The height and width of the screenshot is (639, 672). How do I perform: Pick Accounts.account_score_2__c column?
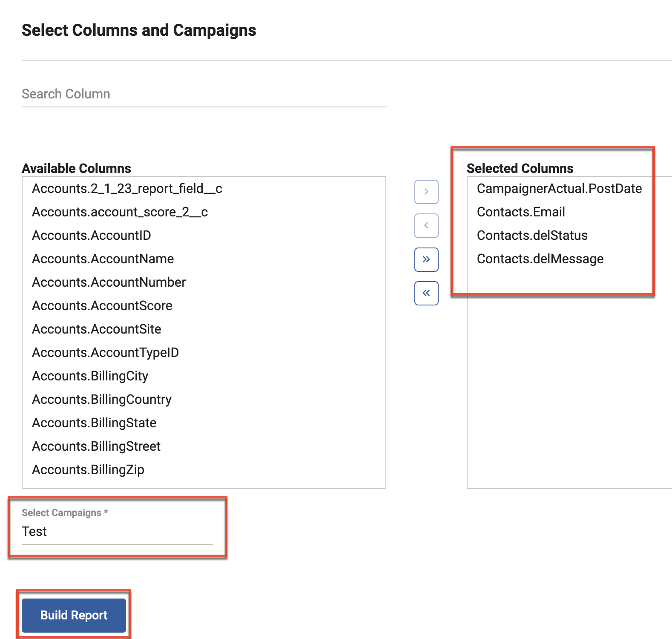[x=120, y=212]
